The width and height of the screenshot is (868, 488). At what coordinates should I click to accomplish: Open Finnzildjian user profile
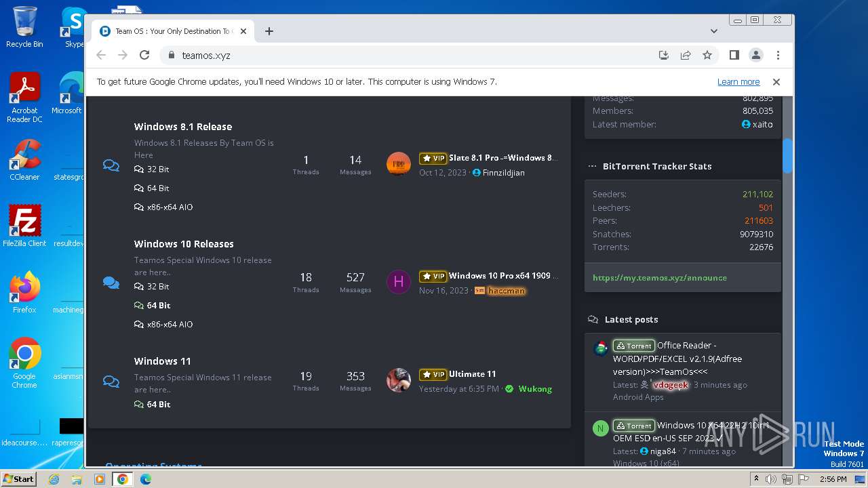click(504, 173)
